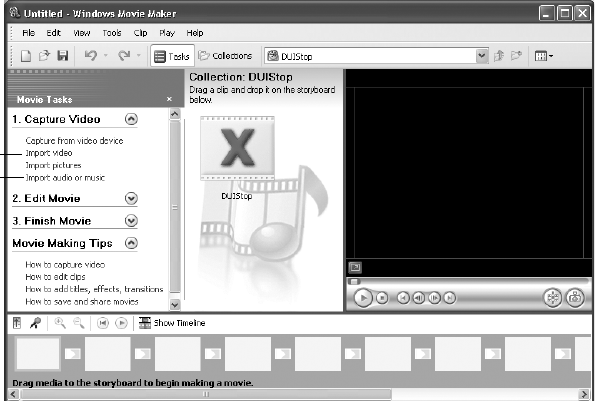Screen dimensions: 595x401
Task: Expand the Edit Movie section
Action: click(131, 198)
